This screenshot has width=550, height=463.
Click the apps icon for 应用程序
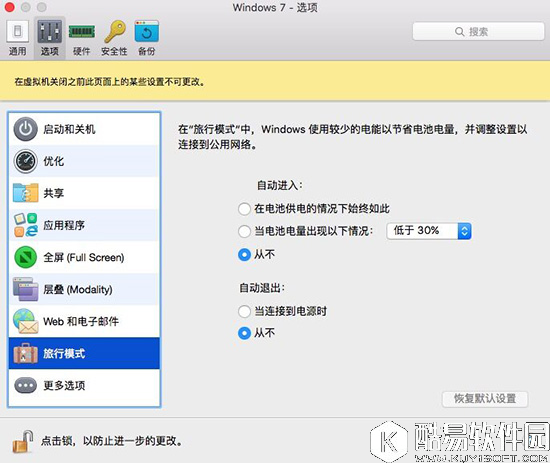tap(25, 225)
